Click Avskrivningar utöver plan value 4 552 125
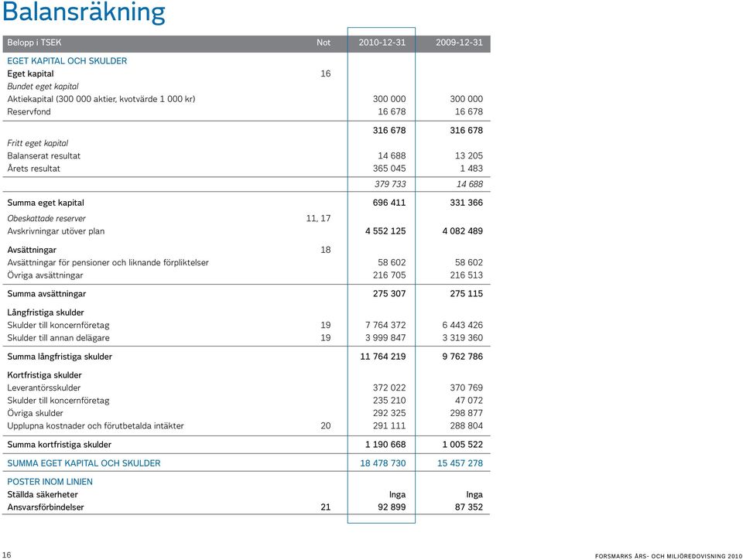 [385, 231]
